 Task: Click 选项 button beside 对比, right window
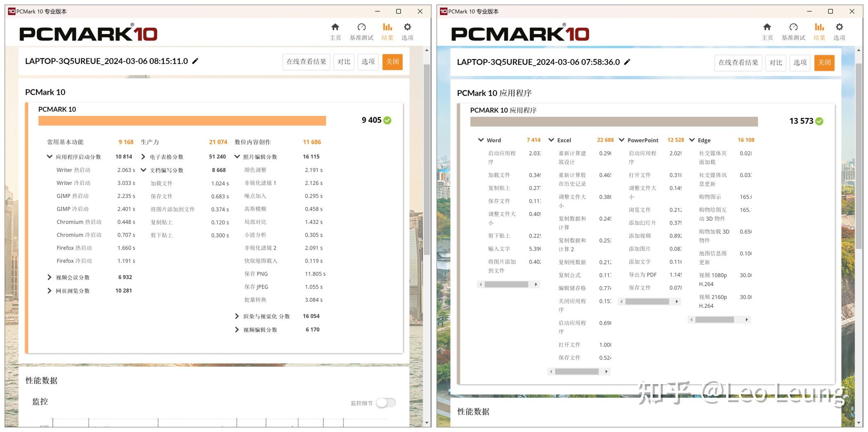pos(800,62)
